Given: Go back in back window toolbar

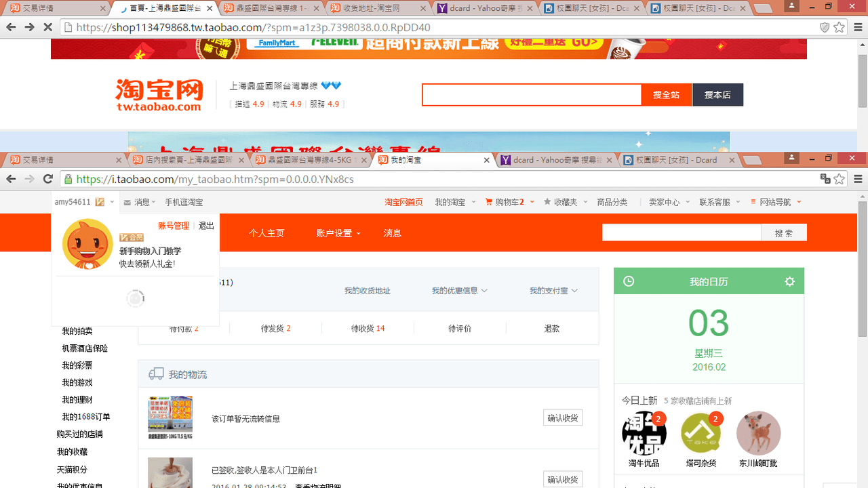Looking at the screenshot, I should pyautogui.click(x=11, y=28).
